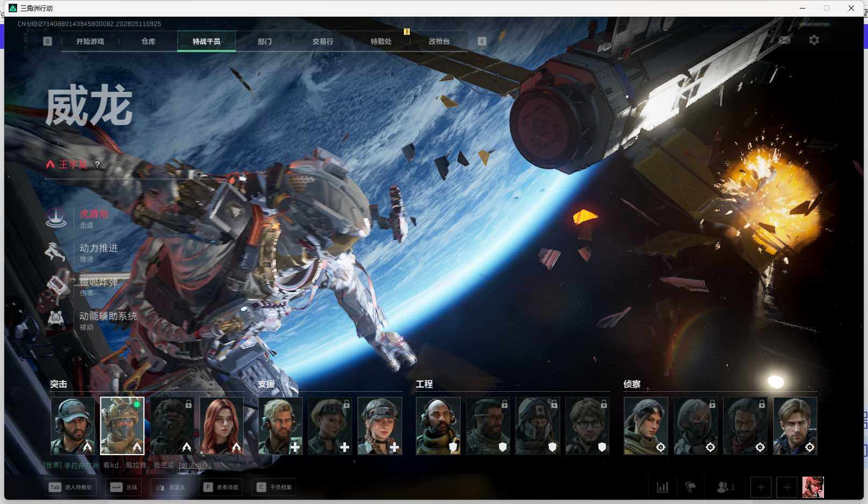The height and width of the screenshot is (504, 868).
Task: Select the bald 工程 operator with headset
Action: pos(438,426)
